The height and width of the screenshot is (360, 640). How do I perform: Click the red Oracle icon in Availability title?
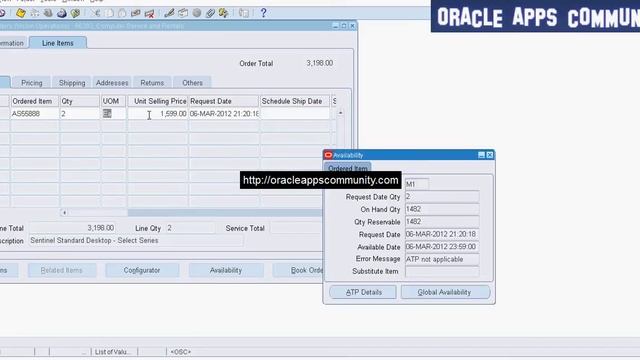[x=328, y=155]
